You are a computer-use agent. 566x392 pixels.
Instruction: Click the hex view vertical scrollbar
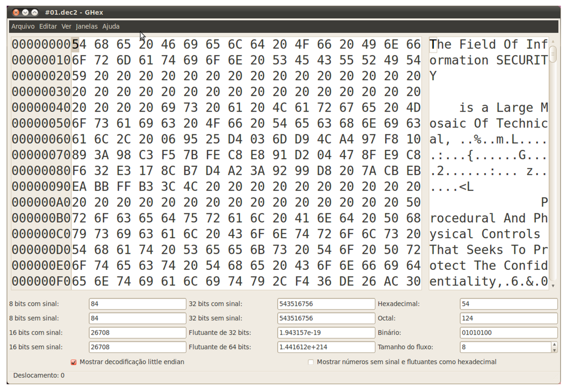553,166
